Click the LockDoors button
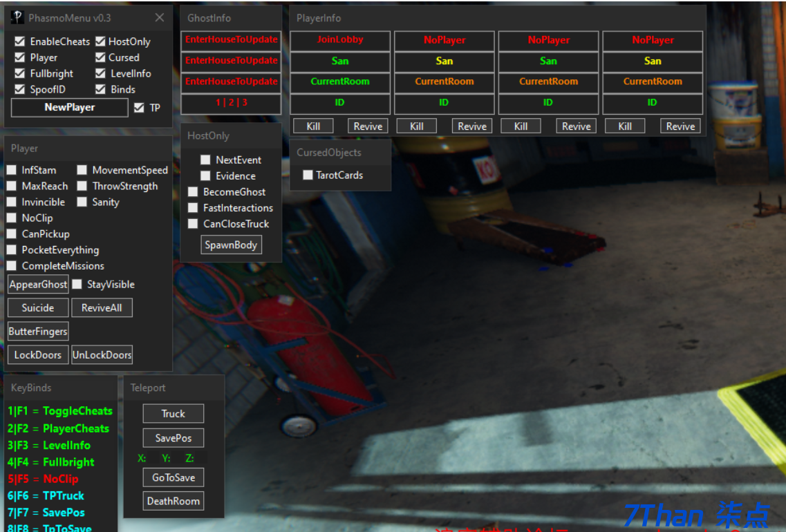This screenshot has width=786, height=532. 38,354
